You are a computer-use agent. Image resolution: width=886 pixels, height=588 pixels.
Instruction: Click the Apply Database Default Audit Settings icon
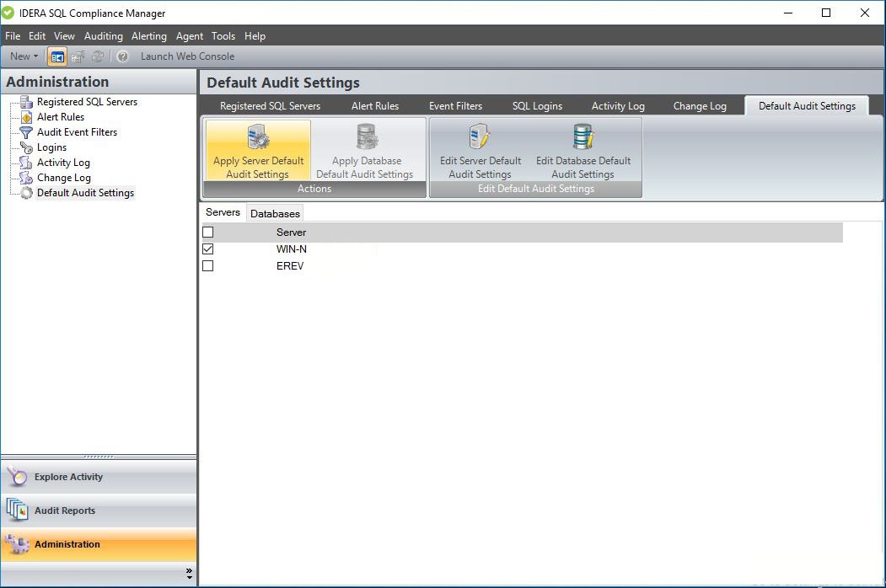pos(367,136)
